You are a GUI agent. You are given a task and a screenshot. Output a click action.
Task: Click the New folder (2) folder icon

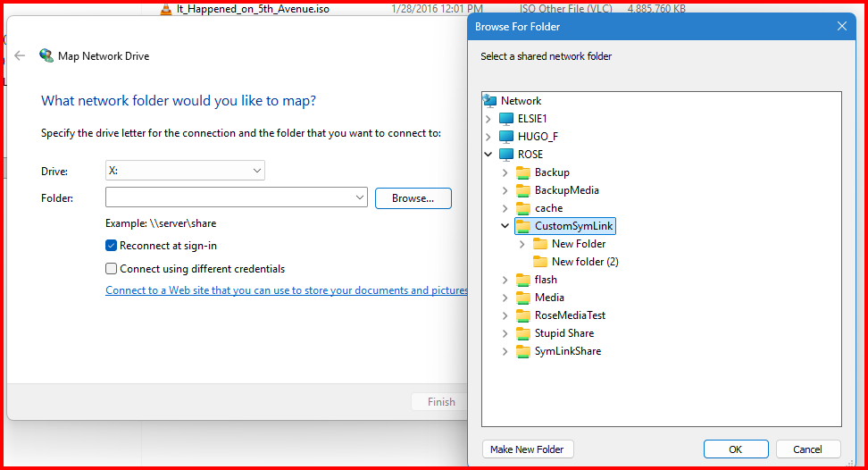540,261
